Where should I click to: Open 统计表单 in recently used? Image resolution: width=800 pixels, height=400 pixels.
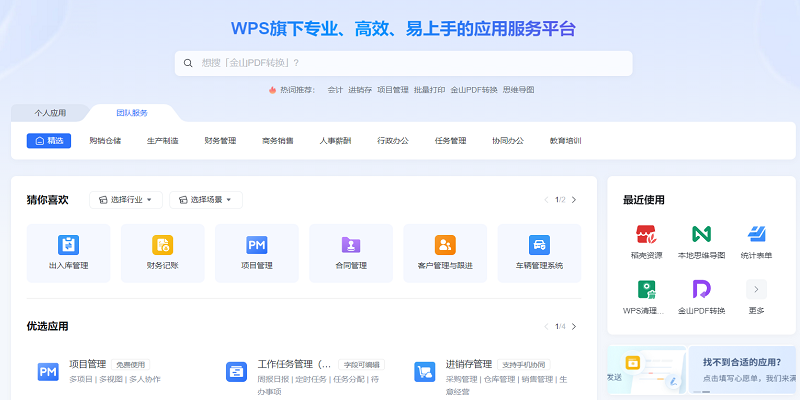pyautogui.click(x=756, y=234)
